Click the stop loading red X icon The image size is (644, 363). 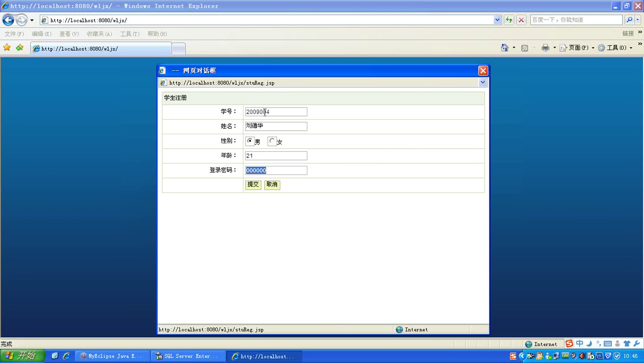coord(521,20)
